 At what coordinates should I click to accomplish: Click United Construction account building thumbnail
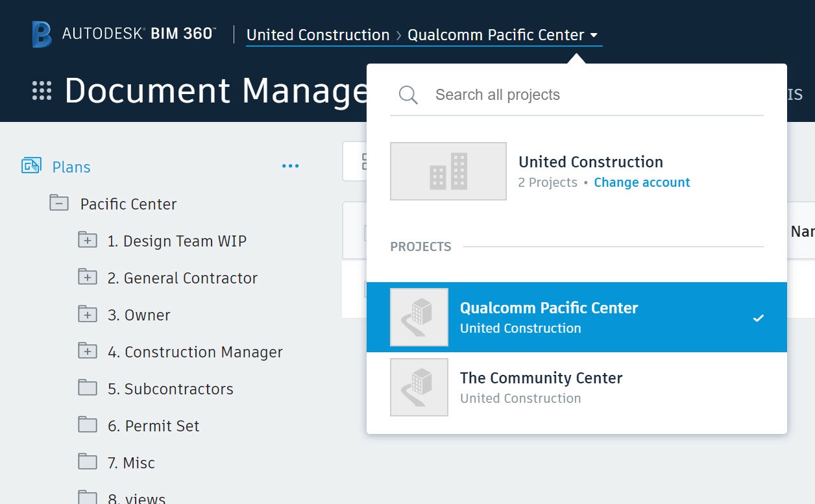tap(448, 171)
